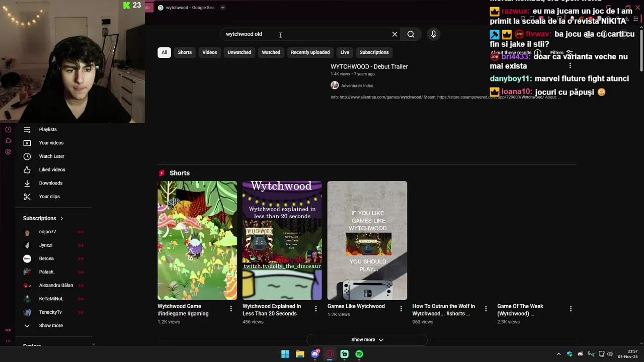
Task: Open the Windows Start menu
Action: 285,354
